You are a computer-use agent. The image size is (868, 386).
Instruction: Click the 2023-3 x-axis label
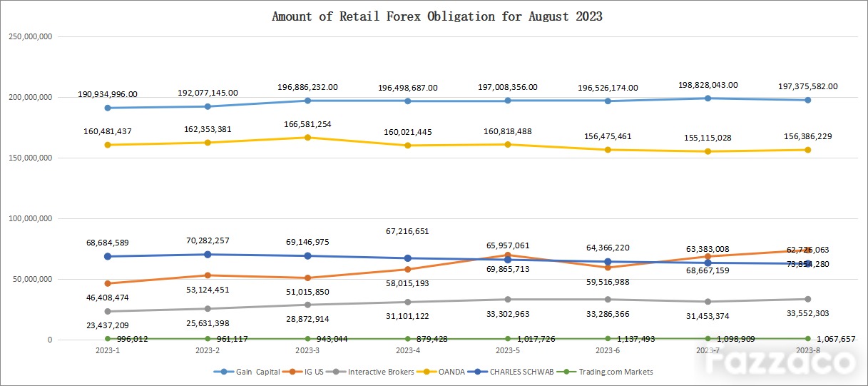[307, 351]
